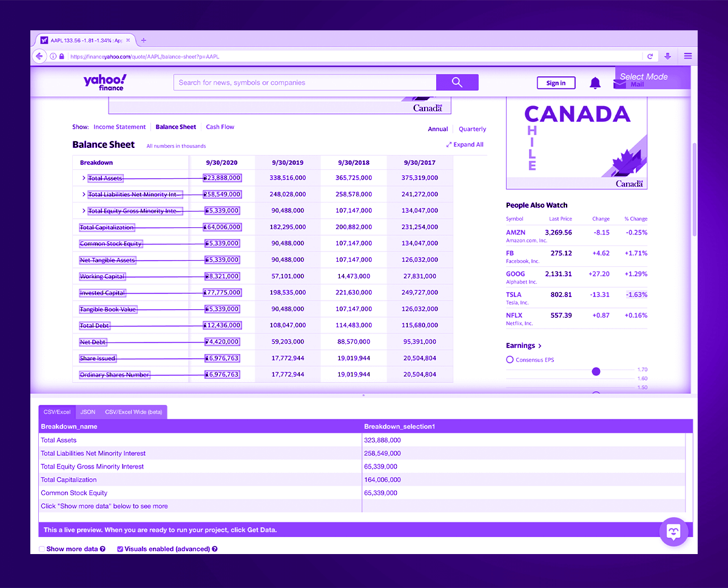Click the Breakdown_selection1 column header in preview
The image size is (728, 588).
[x=400, y=427]
